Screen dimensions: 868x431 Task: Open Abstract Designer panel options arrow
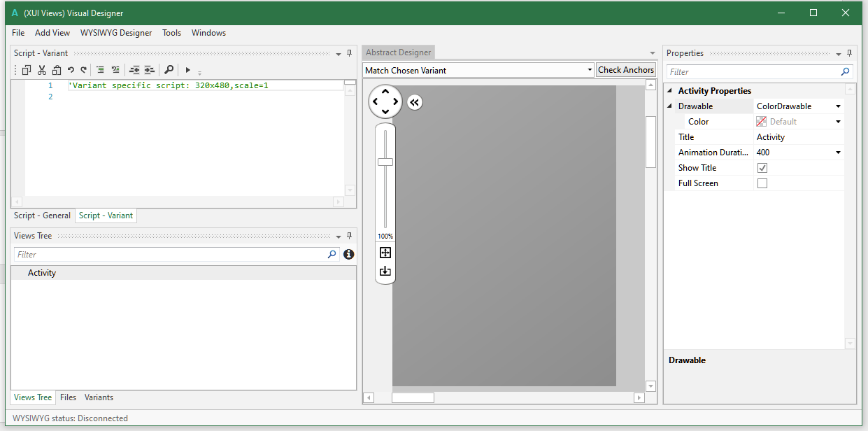click(653, 53)
